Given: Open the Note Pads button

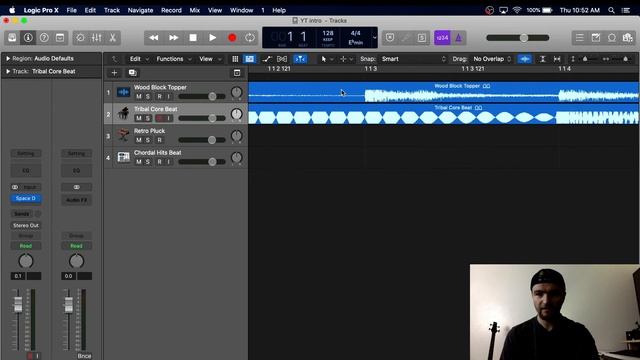Looking at the screenshot, I should [596, 38].
